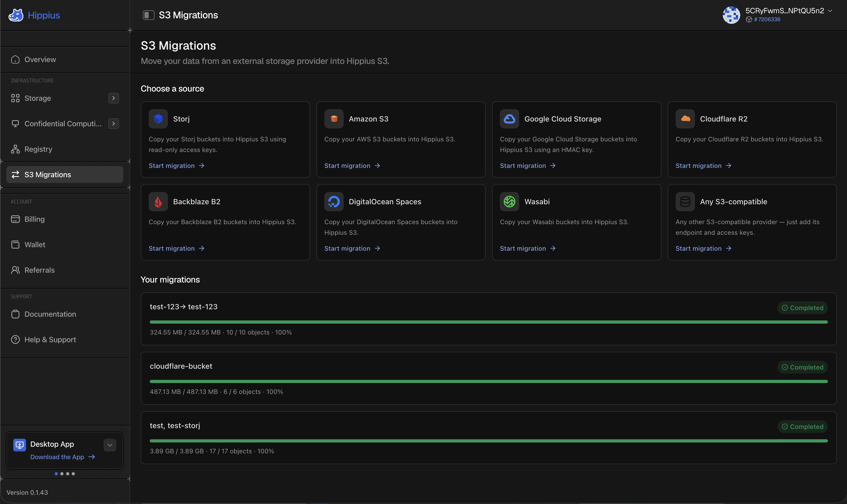Open Help & Support page
This screenshot has height=504, width=847.
[x=65, y=340]
